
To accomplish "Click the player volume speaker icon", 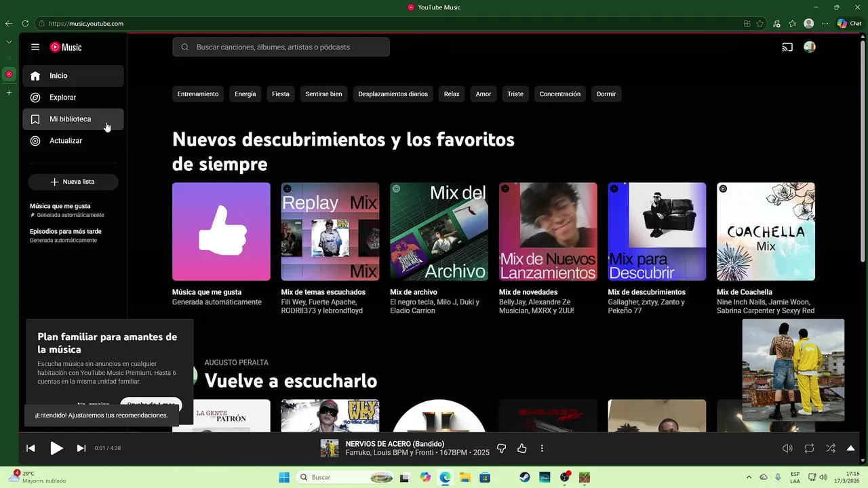I will (x=787, y=448).
